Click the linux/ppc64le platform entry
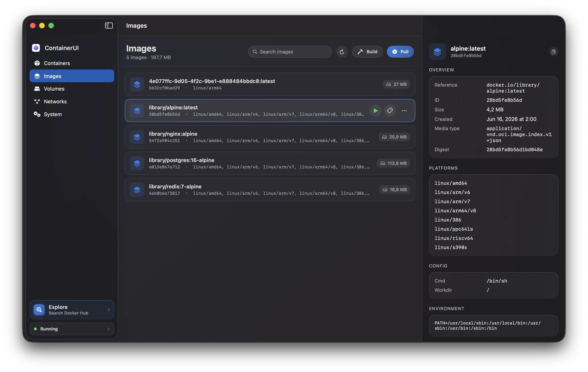This screenshot has width=588, height=372. pyautogui.click(x=454, y=229)
